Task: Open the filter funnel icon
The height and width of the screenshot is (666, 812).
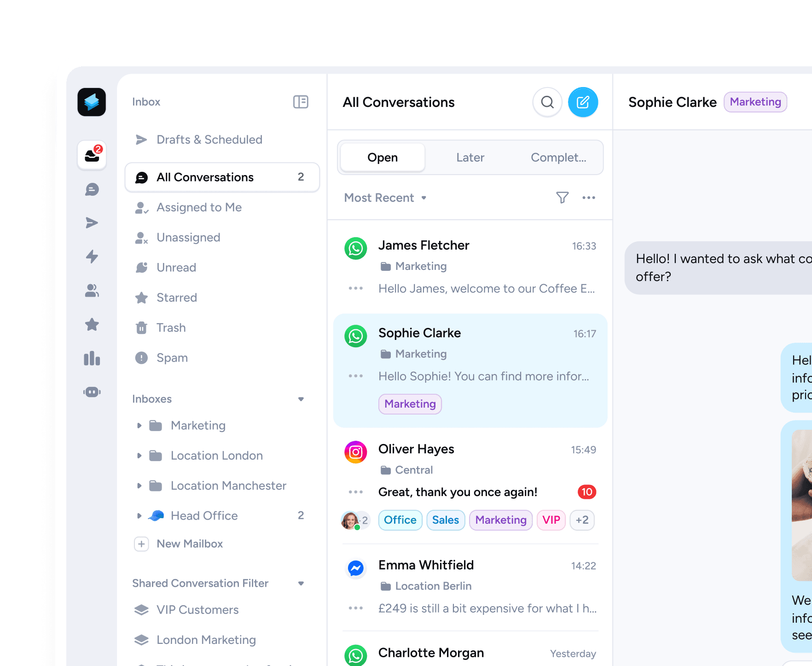Action: [x=562, y=198]
